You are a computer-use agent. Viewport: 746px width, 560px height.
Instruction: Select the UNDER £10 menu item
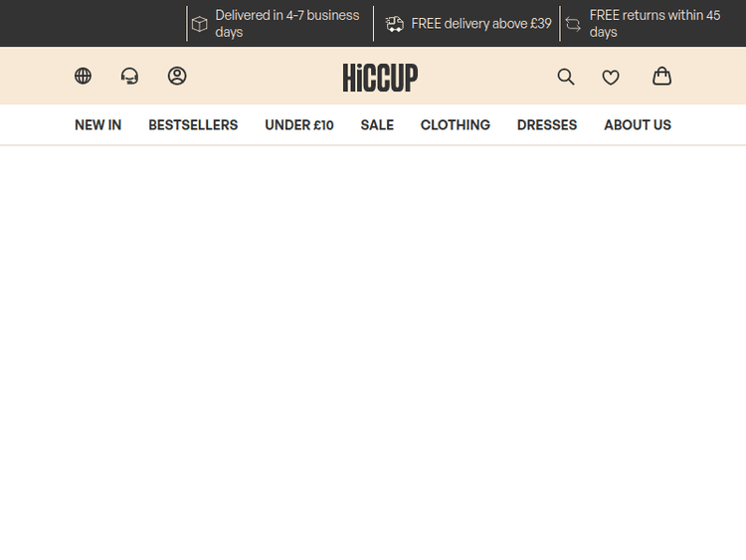click(x=299, y=125)
